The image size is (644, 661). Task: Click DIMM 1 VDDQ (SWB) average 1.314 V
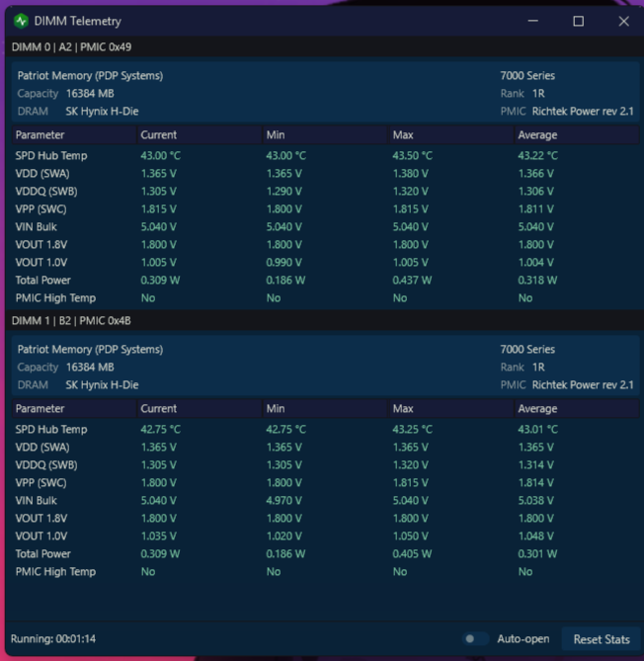(x=535, y=464)
